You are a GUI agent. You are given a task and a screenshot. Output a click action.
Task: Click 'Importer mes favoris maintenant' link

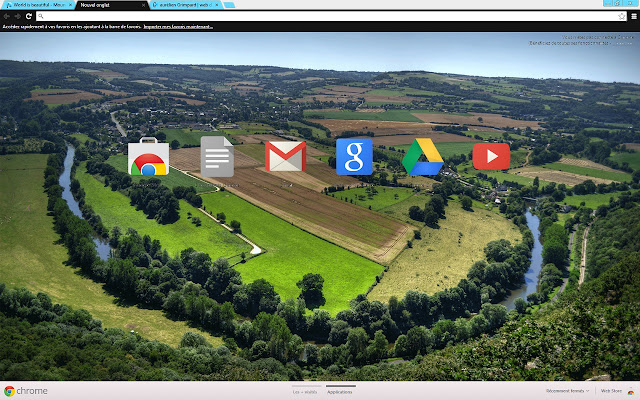178,27
